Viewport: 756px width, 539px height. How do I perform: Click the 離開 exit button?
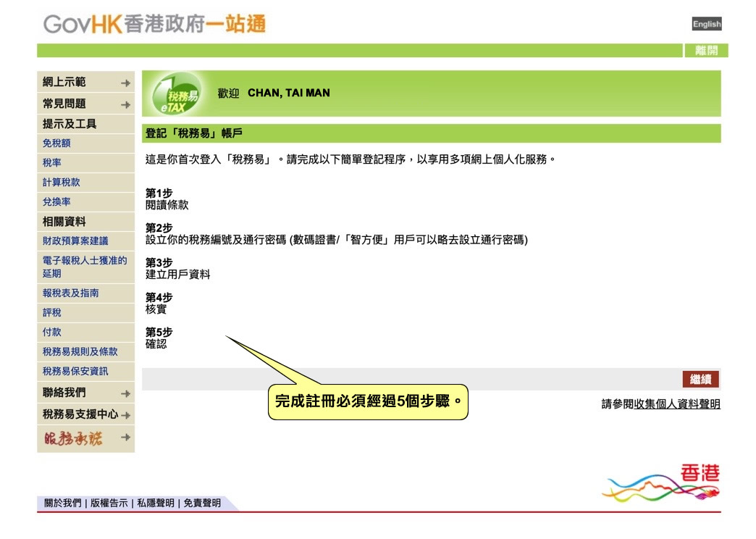(x=706, y=50)
